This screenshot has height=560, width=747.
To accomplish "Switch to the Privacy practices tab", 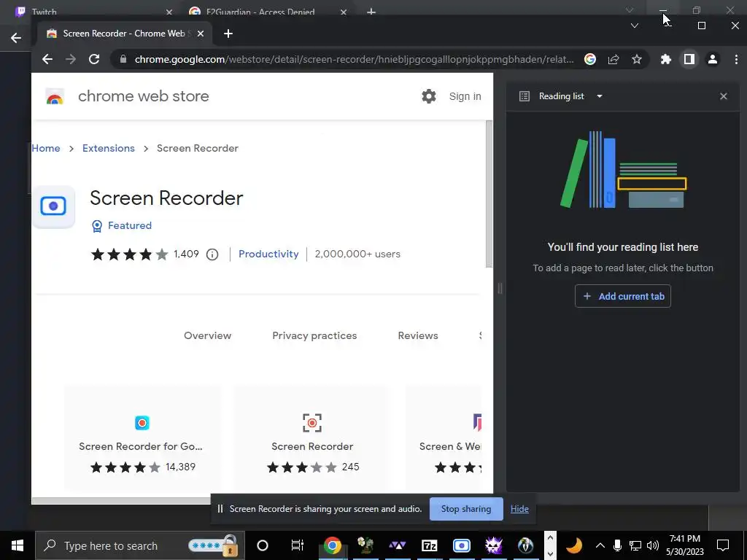I will click(314, 335).
